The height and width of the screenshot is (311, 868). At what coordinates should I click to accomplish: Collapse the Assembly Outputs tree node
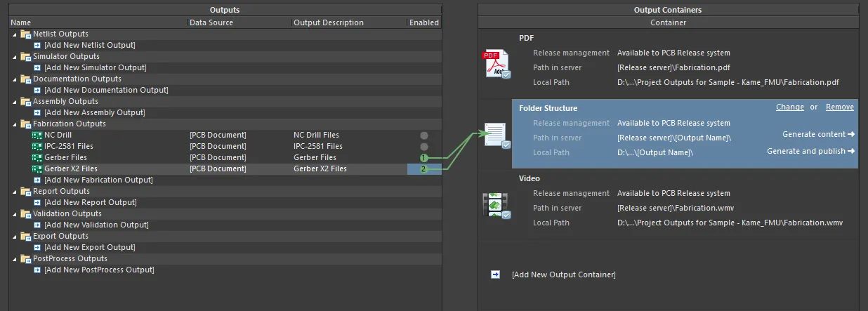15,102
